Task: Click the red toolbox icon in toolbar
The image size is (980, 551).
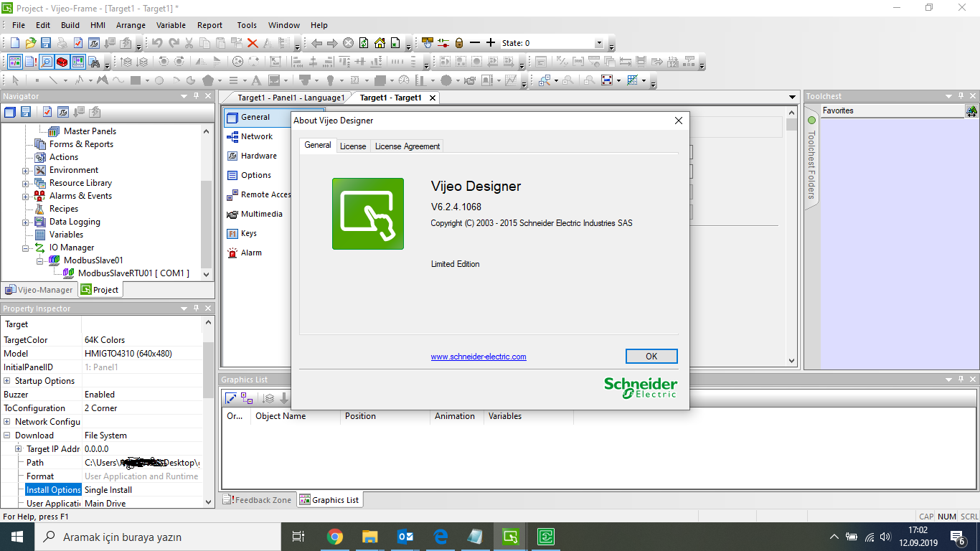Action: [62, 62]
